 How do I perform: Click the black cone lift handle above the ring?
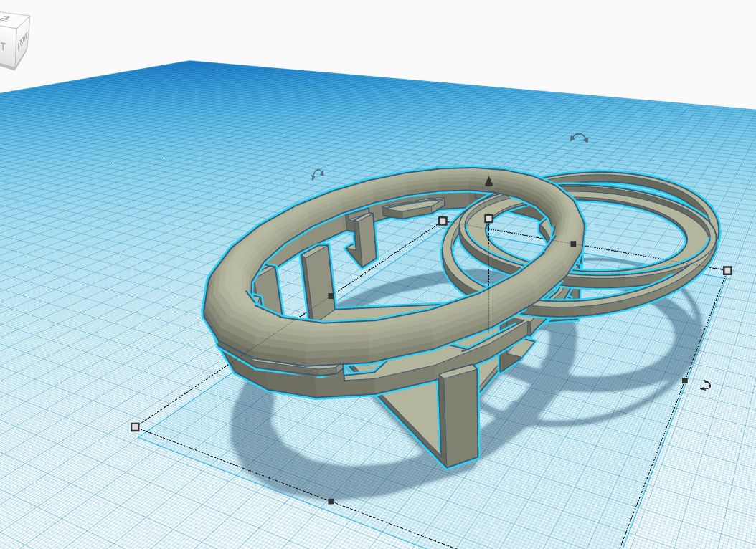pyautogui.click(x=488, y=181)
